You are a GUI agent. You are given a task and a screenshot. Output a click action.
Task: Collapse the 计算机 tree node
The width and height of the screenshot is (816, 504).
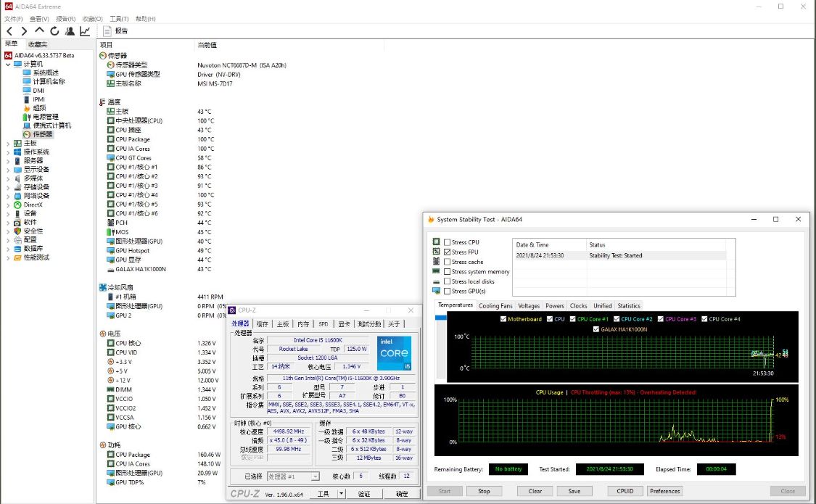(8, 65)
